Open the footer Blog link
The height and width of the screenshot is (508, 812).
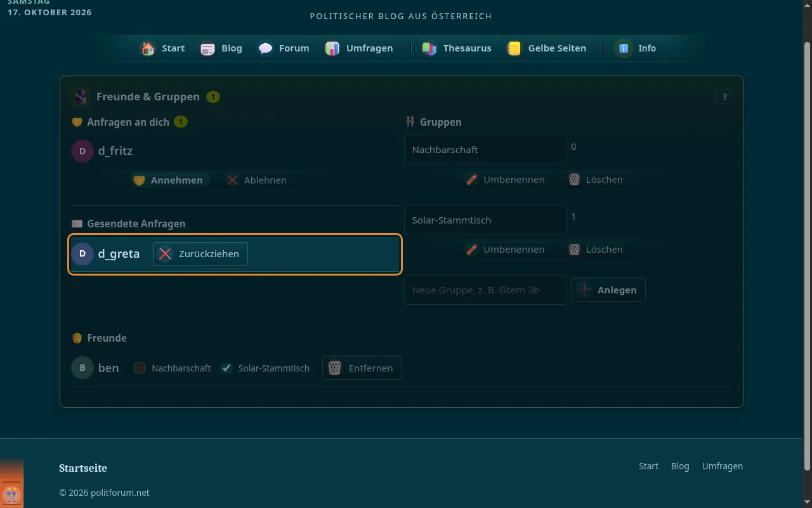click(x=680, y=466)
